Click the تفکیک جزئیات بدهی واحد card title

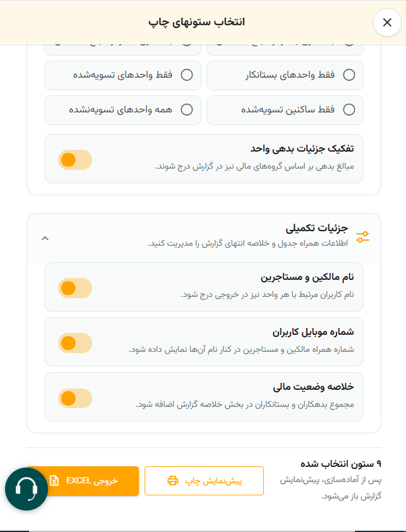point(302,148)
